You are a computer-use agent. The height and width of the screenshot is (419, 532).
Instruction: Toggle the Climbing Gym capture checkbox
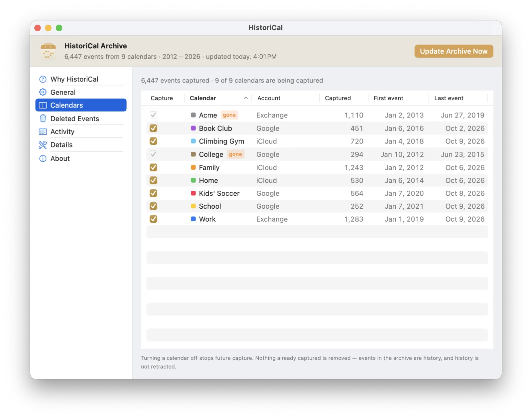pyautogui.click(x=153, y=141)
